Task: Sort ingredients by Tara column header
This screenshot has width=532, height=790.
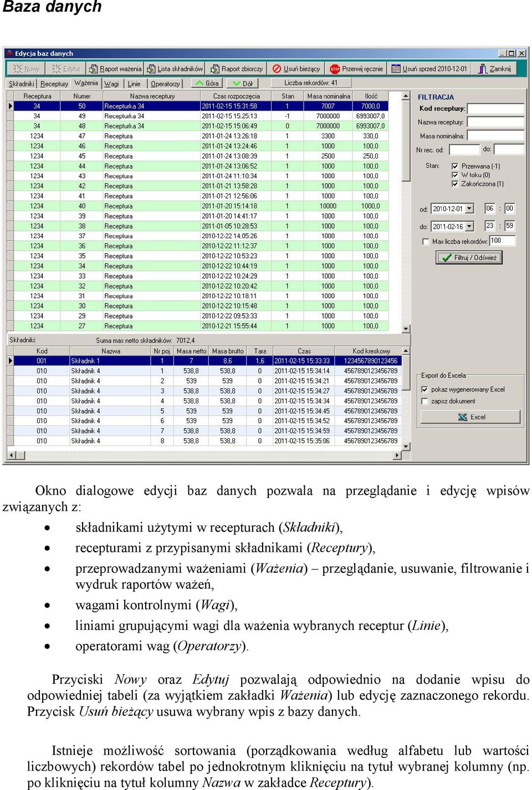Action: [x=260, y=351]
